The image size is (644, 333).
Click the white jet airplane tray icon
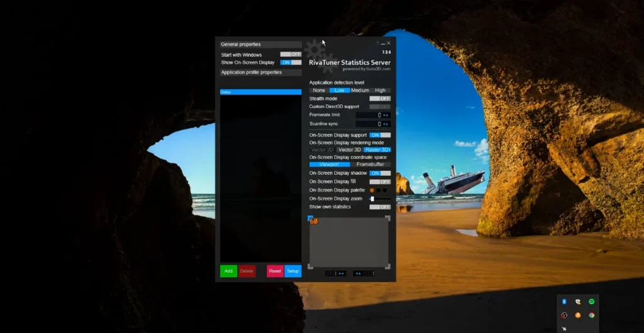[x=564, y=329]
